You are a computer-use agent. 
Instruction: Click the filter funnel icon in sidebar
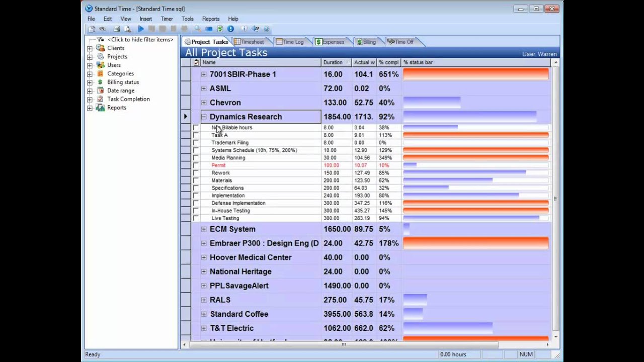pyautogui.click(x=101, y=39)
